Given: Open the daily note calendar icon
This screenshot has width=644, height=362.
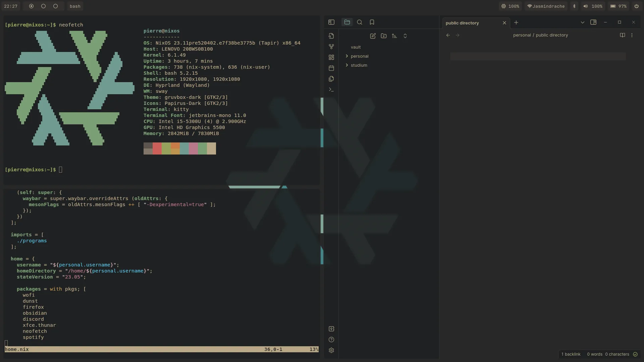Looking at the screenshot, I should coord(331,68).
